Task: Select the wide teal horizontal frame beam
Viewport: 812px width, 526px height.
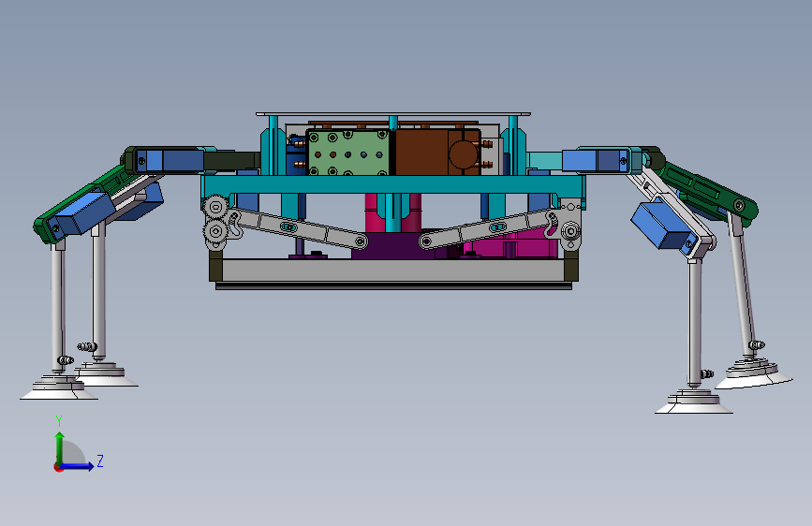Action: [393, 184]
